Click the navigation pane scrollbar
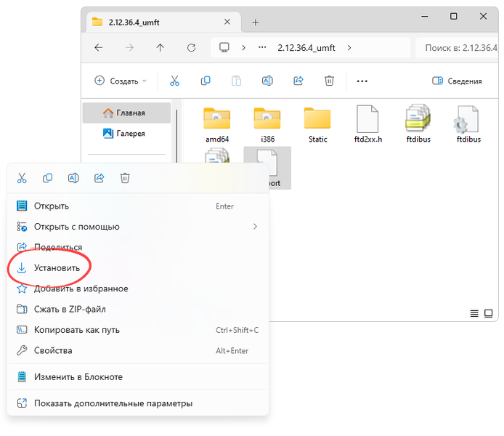Viewport: 504px width, 436px height. point(176,135)
